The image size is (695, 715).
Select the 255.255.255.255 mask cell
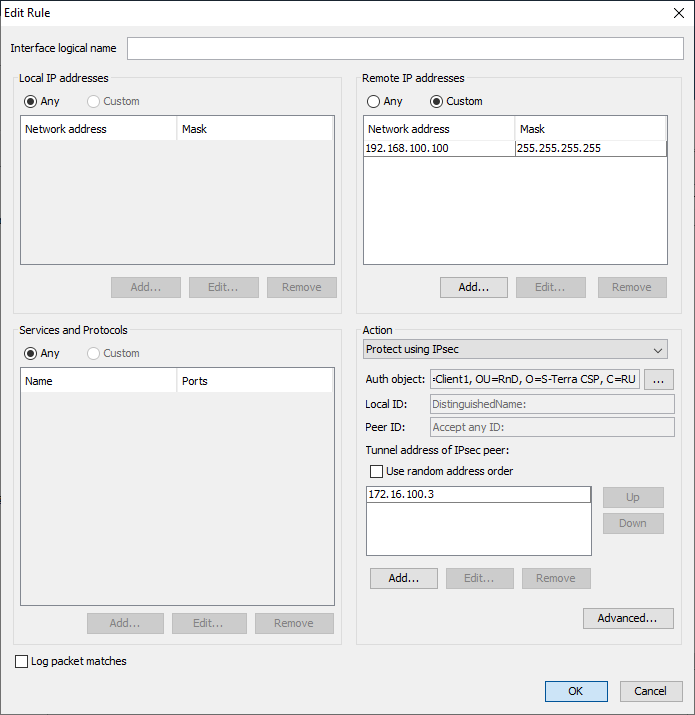[591, 148]
